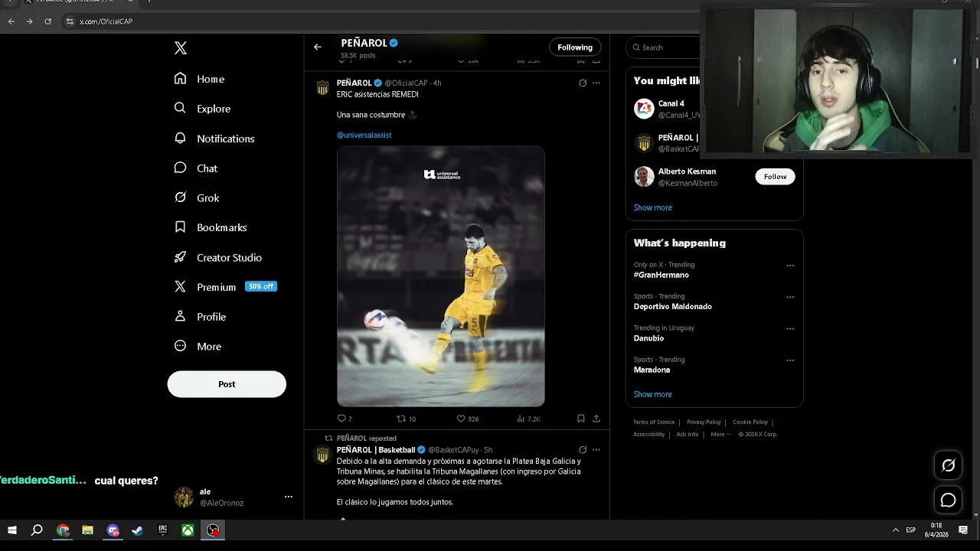Repost the post with 10 reposts
The height and width of the screenshot is (551, 980).
[406, 419]
